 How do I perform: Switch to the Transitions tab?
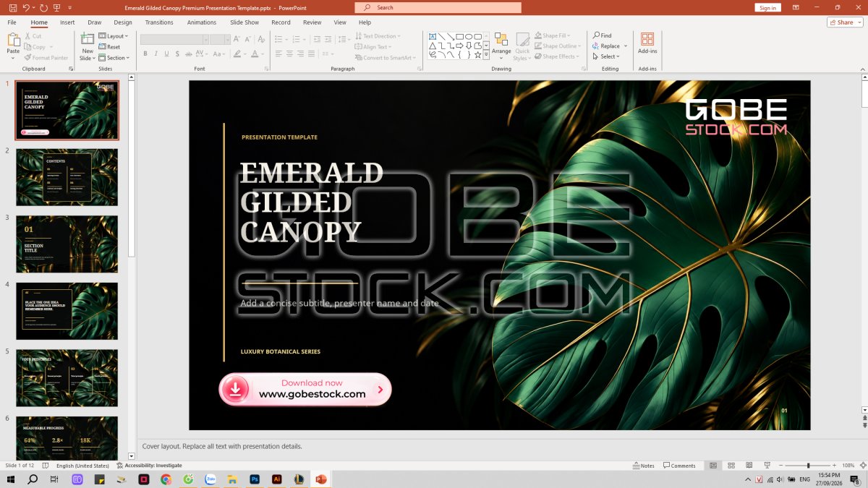click(159, 22)
